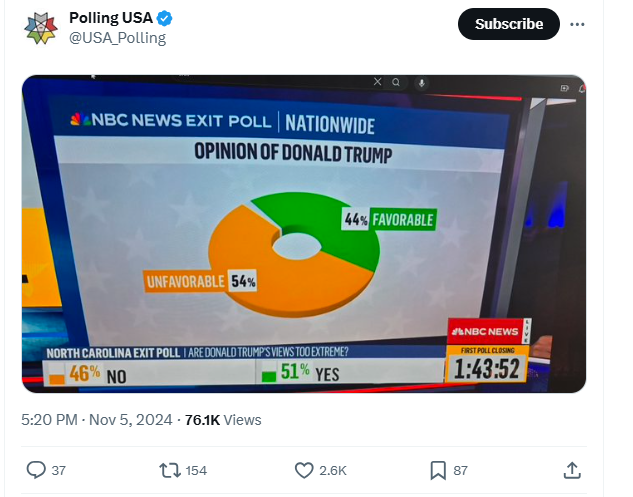Screen dimensions: 633x497
Task: Click the magnifier icon in photographed screen
Action: point(396,82)
